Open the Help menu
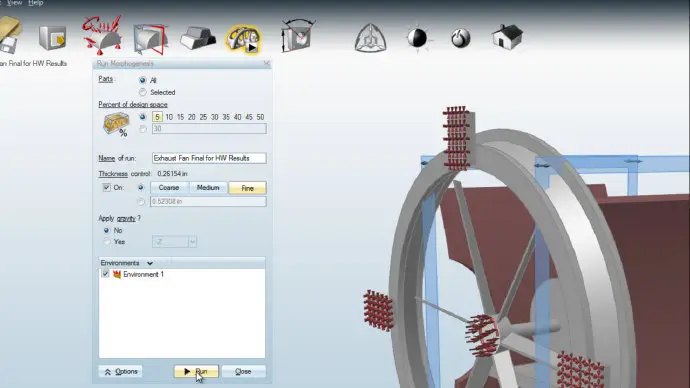This screenshot has height=388, width=690. click(x=36, y=3)
